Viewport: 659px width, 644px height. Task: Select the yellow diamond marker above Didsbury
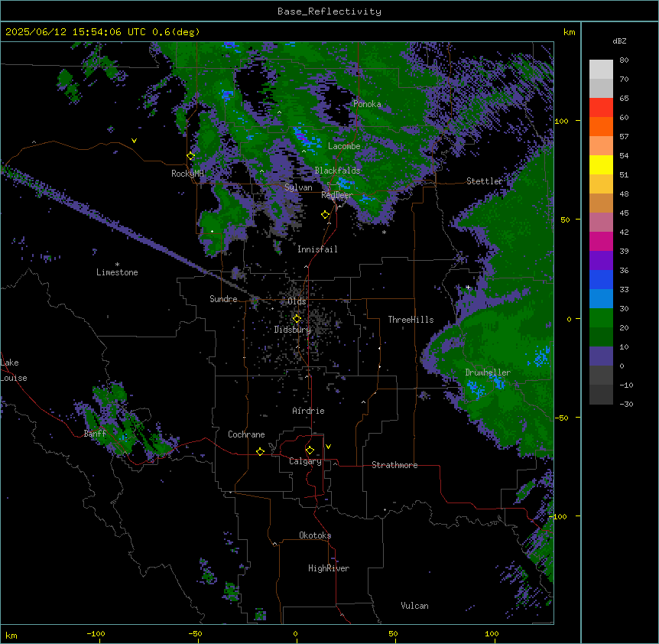(x=297, y=319)
